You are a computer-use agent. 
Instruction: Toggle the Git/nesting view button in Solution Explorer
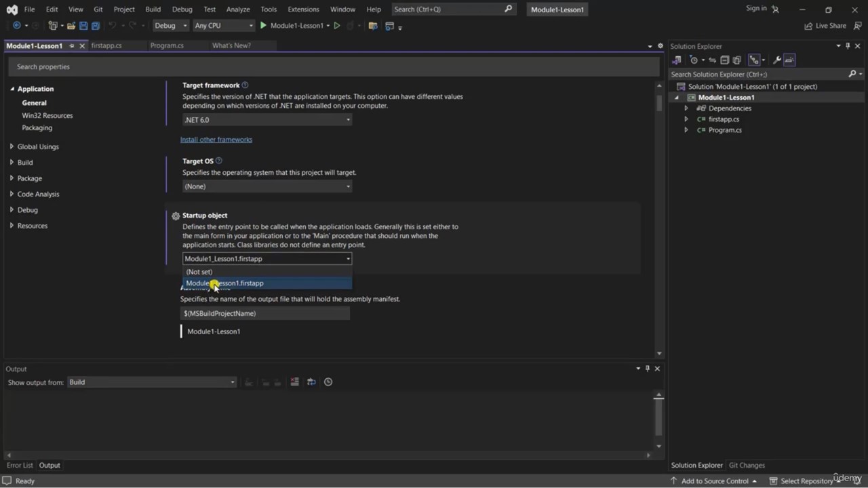click(754, 60)
